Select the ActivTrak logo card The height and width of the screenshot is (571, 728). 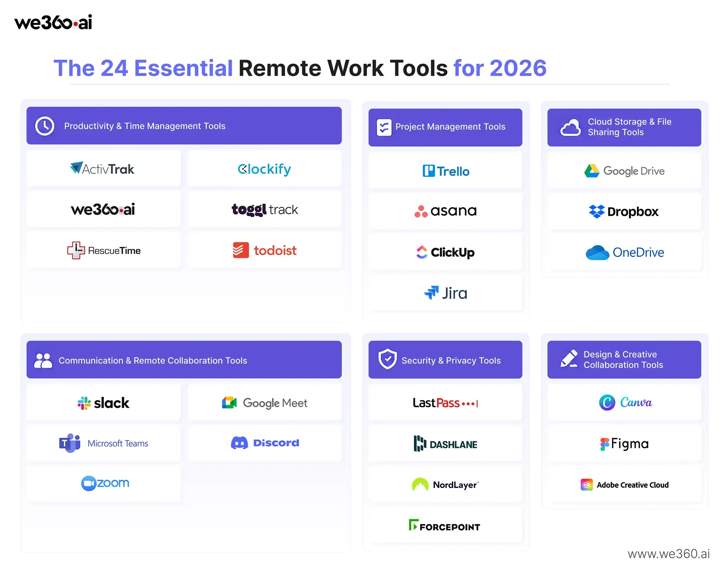[x=104, y=168]
